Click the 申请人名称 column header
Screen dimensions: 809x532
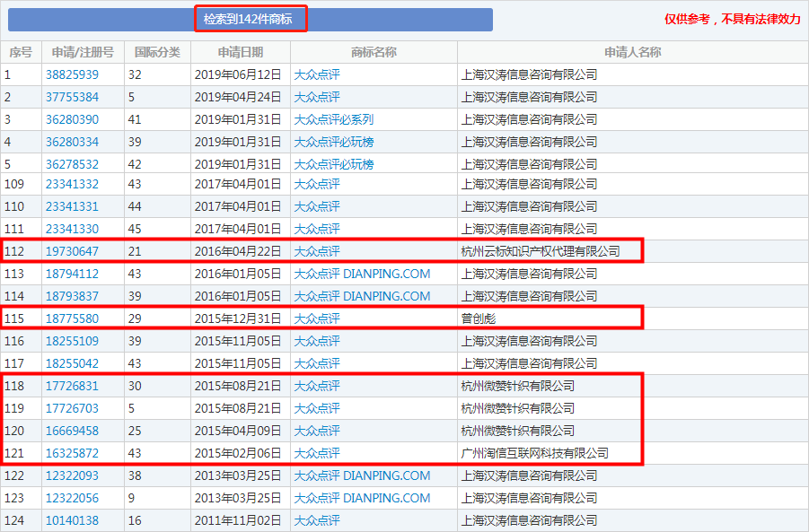tap(631, 52)
